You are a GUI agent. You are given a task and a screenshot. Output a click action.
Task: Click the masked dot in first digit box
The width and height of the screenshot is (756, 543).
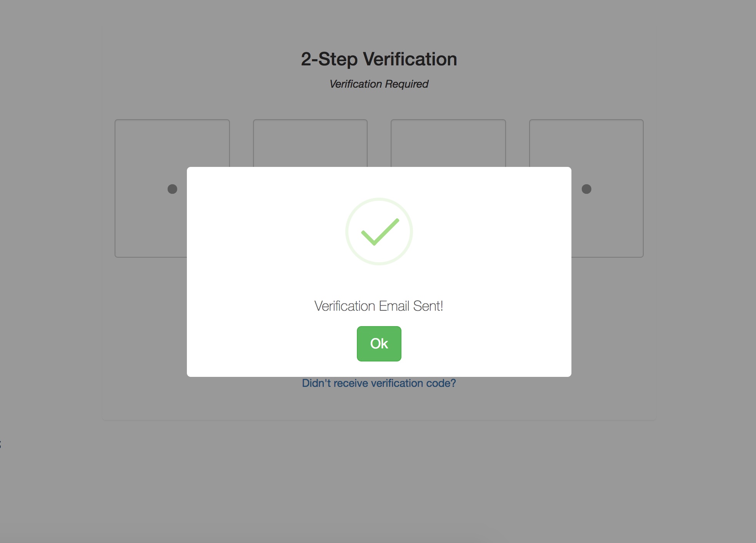click(x=172, y=189)
